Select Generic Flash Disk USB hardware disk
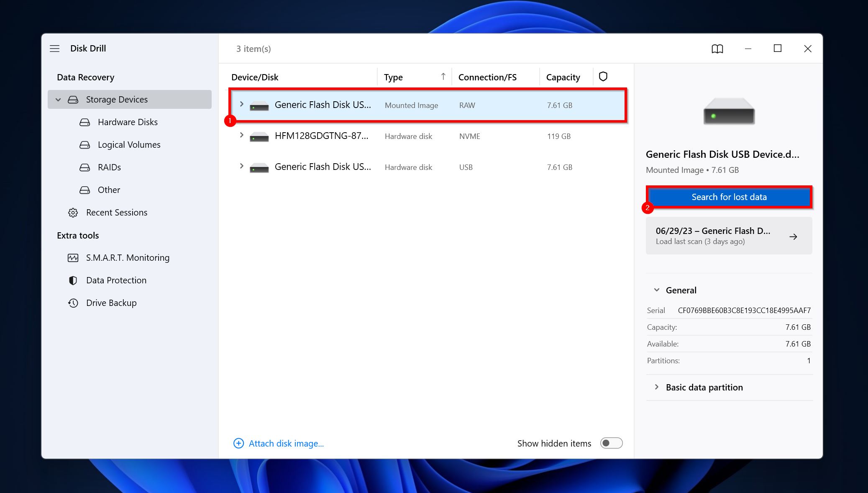868x493 pixels. [x=323, y=167]
